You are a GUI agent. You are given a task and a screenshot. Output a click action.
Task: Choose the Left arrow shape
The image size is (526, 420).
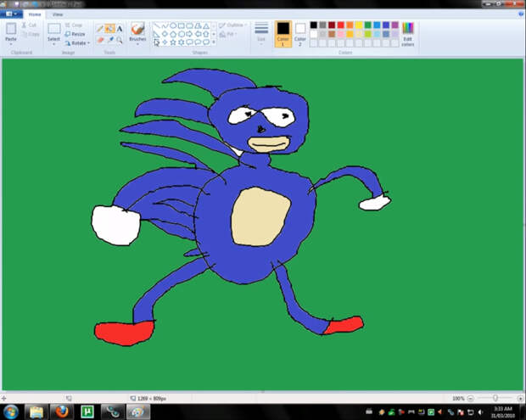[198, 34]
